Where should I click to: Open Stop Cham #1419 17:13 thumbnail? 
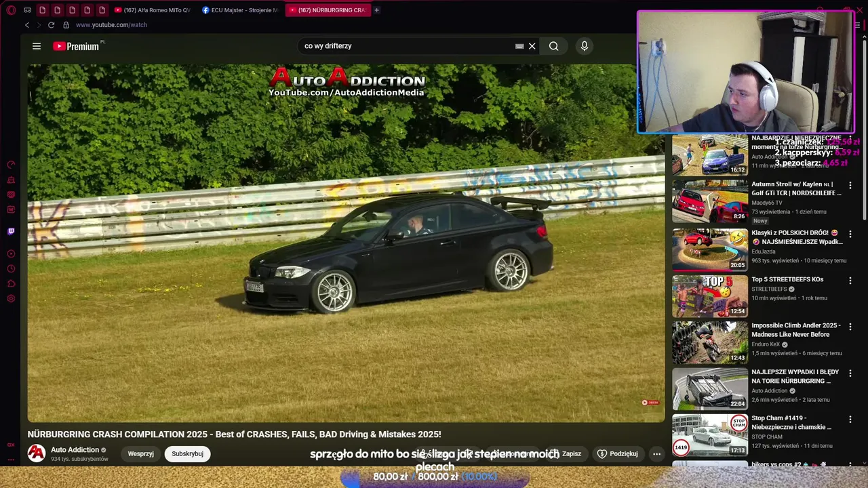(710, 435)
